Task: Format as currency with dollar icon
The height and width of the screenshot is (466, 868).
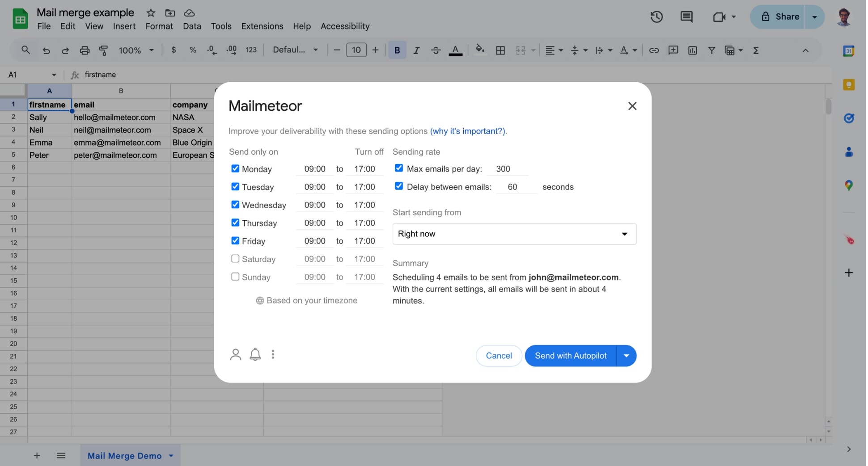Action: click(x=174, y=50)
